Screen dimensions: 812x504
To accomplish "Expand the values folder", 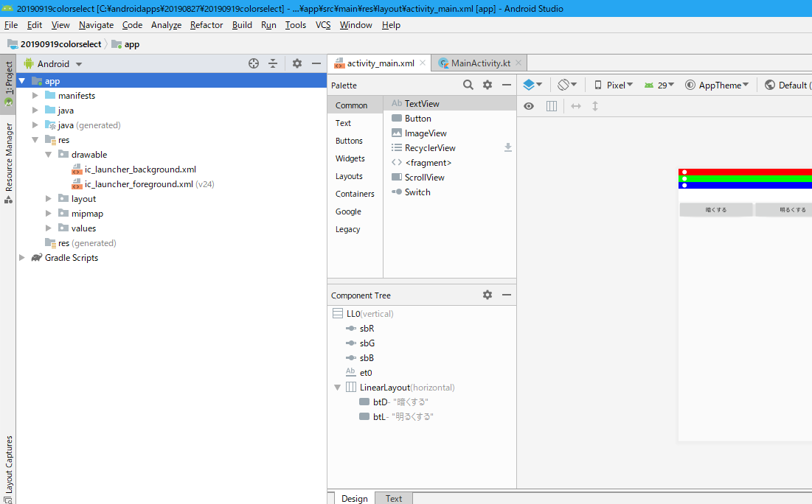I will [x=48, y=228].
